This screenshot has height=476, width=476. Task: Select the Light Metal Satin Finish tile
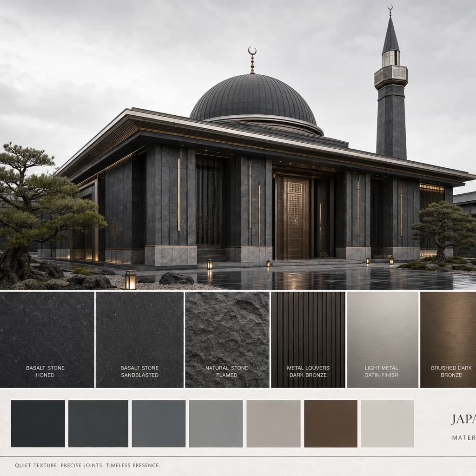coord(383,340)
